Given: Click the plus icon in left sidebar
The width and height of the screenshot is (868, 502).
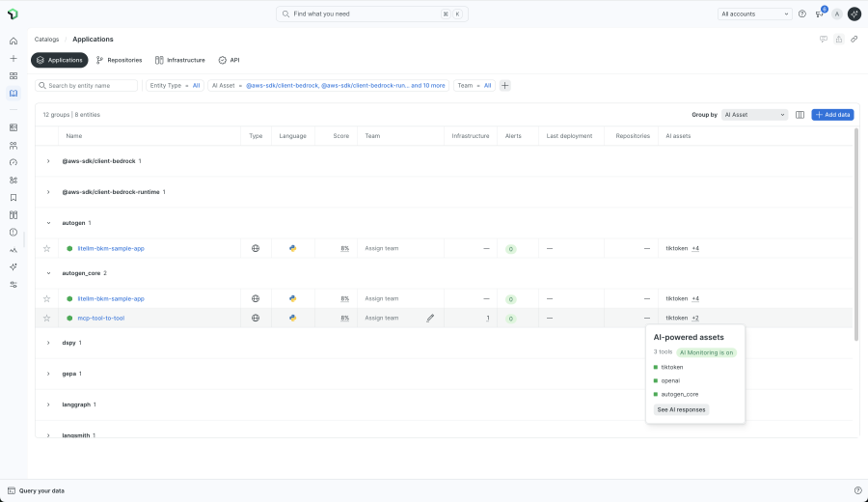Looking at the screenshot, I should click(x=14, y=58).
